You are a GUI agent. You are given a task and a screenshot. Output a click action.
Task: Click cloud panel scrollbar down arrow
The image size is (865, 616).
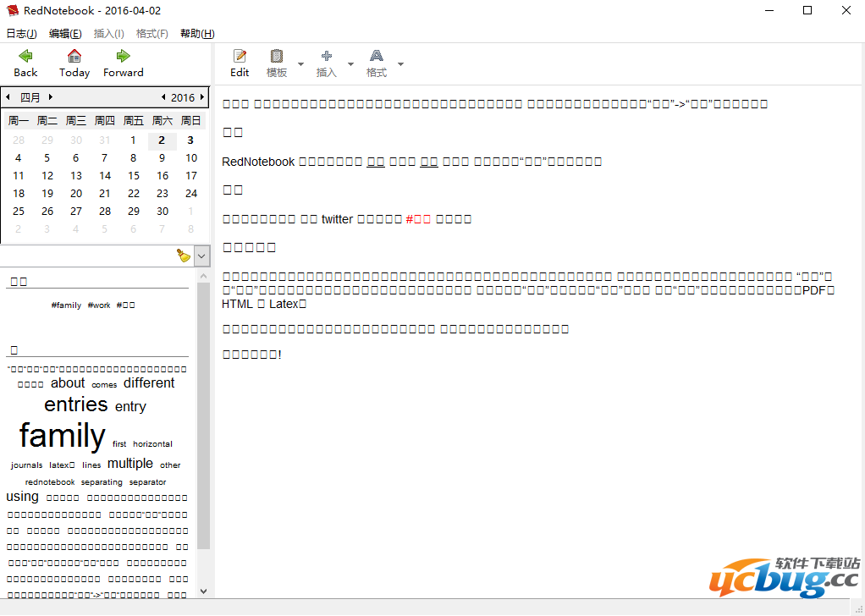tap(204, 591)
